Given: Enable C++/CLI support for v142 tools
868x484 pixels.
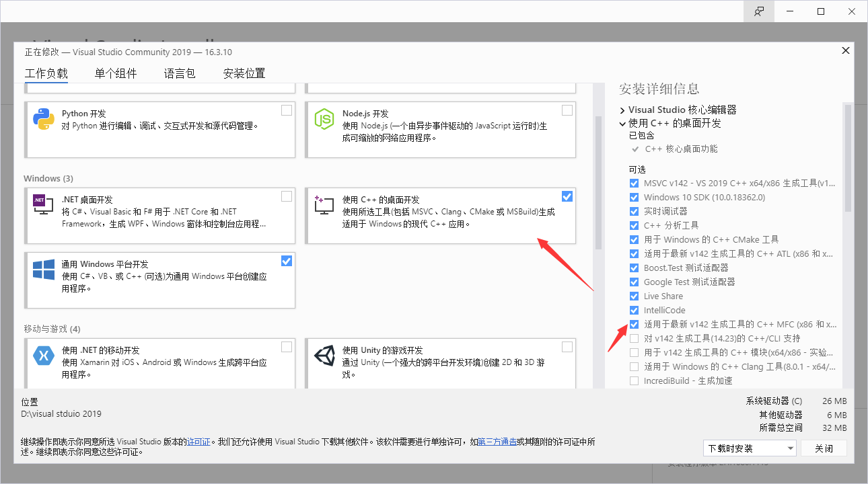Looking at the screenshot, I should [x=634, y=338].
